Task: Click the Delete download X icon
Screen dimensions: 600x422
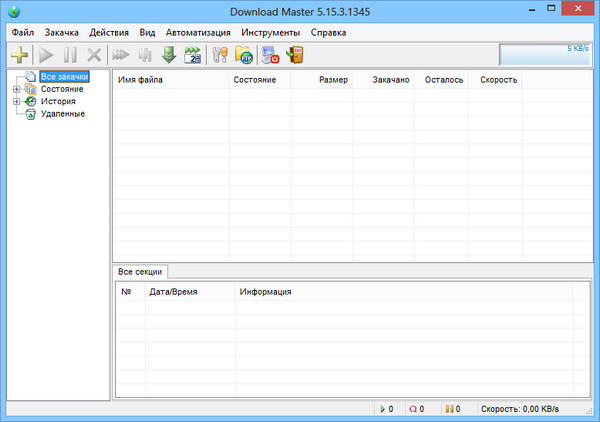Action: click(94, 55)
